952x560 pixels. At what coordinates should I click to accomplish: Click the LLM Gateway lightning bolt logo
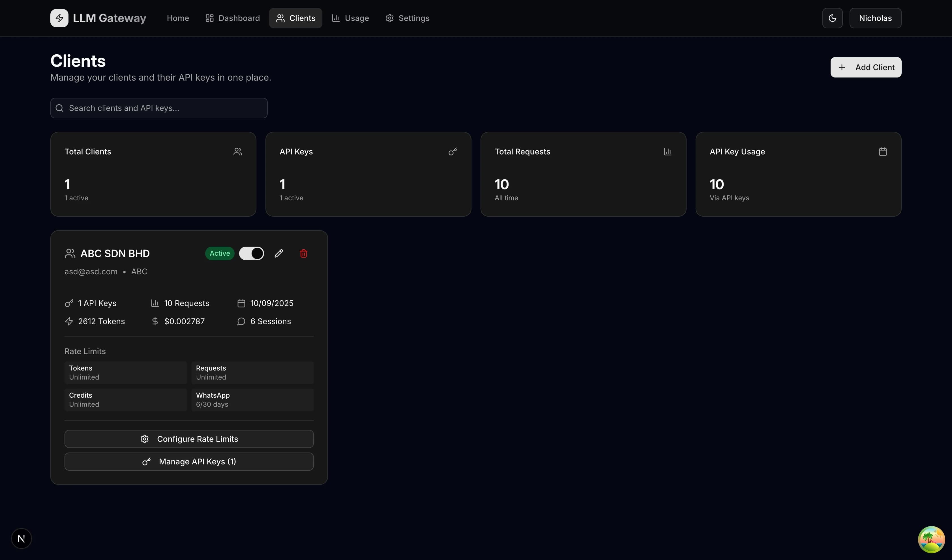[59, 18]
